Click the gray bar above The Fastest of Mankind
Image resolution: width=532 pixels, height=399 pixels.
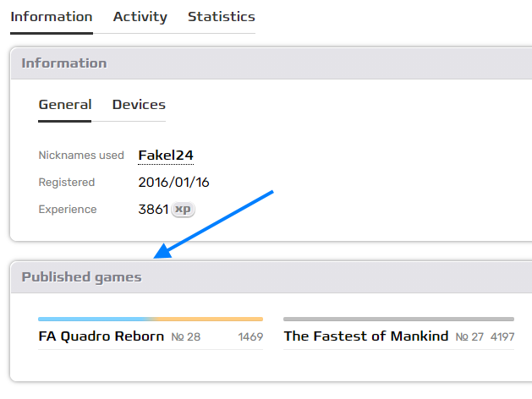(398, 320)
